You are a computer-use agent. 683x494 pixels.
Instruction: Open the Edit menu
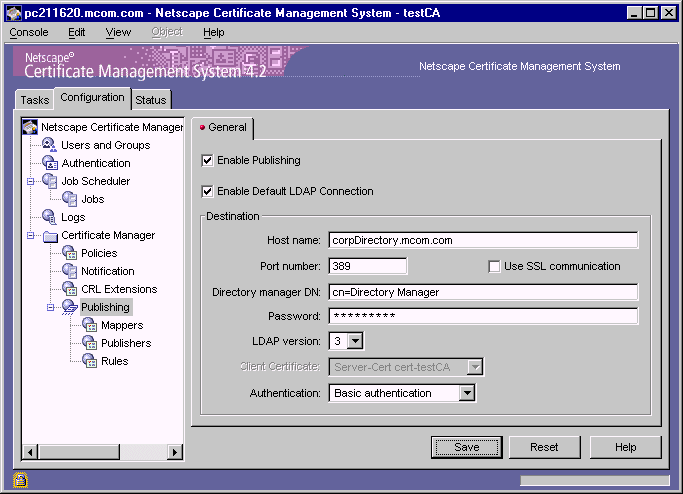(77, 32)
